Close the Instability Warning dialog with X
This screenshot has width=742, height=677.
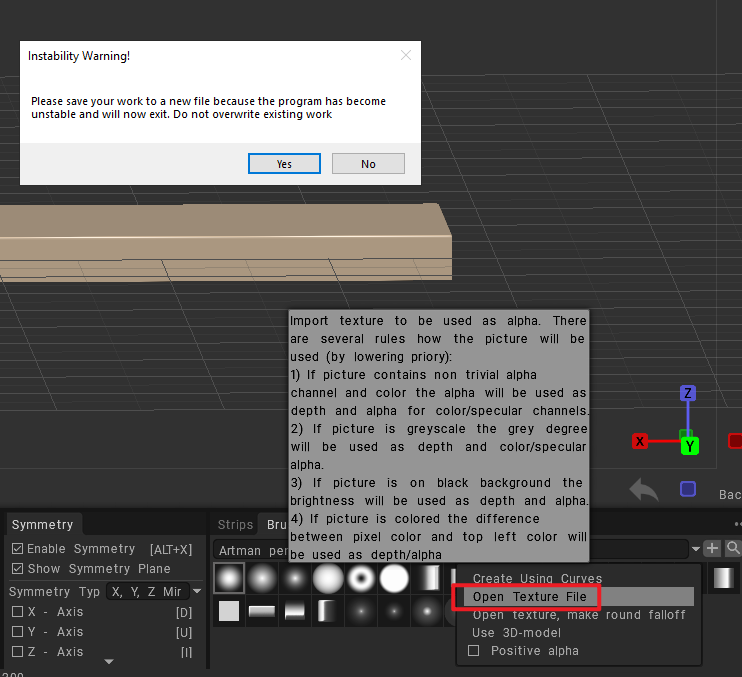pos(405,56)
